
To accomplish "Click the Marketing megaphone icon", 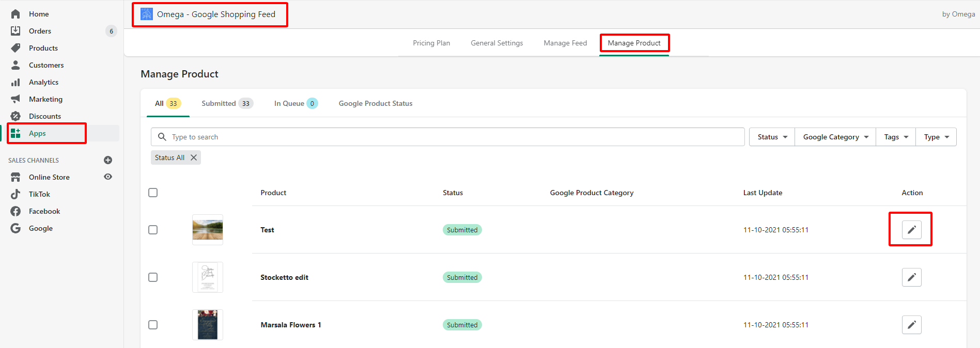I will (x=15, y=99).
